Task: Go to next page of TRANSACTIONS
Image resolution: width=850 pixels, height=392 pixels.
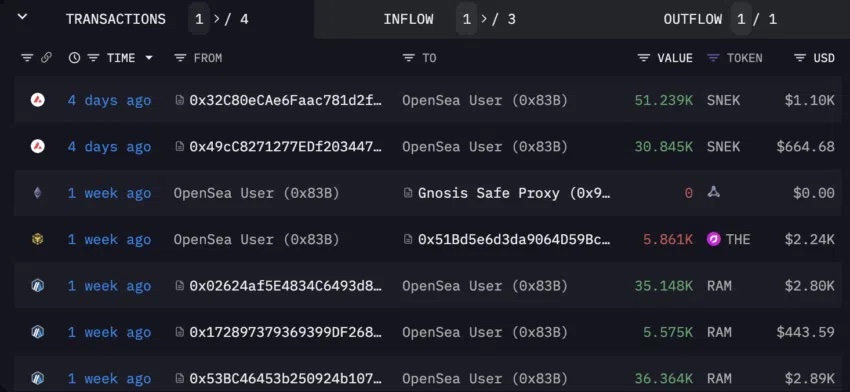Action: pyautogui.click(x=217, y=20)
